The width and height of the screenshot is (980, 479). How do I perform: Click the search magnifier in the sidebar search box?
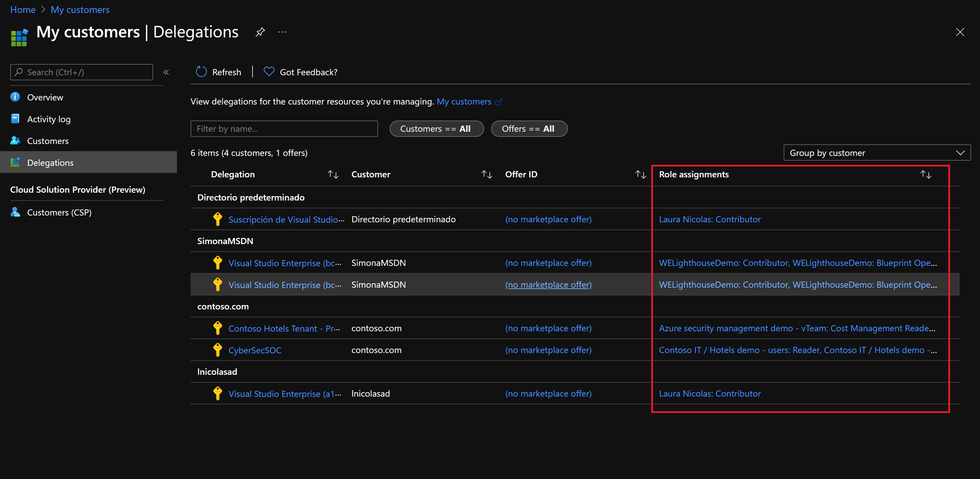(19, 72)
